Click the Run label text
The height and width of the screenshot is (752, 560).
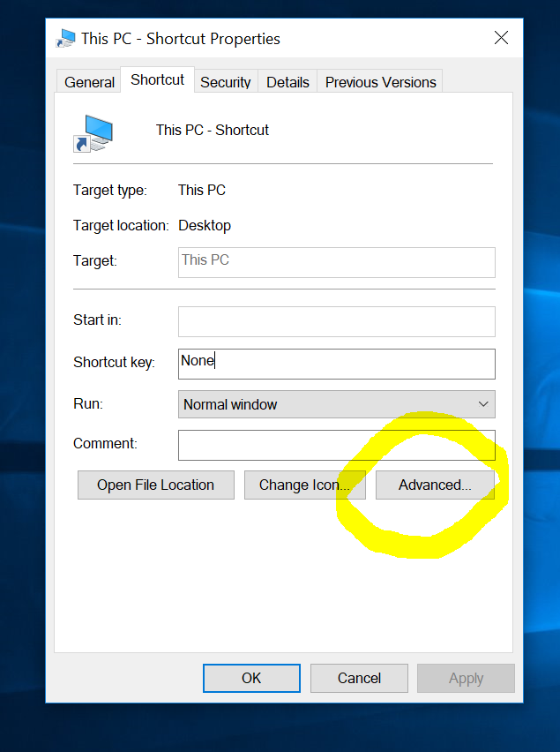point(88,404)
